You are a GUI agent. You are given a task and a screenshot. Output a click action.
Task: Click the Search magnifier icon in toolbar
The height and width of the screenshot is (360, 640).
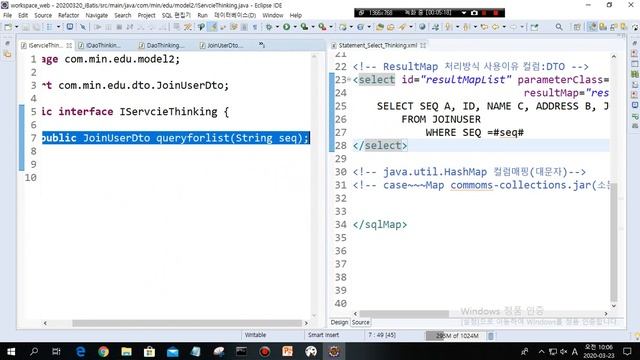click(x=559, y=27)
